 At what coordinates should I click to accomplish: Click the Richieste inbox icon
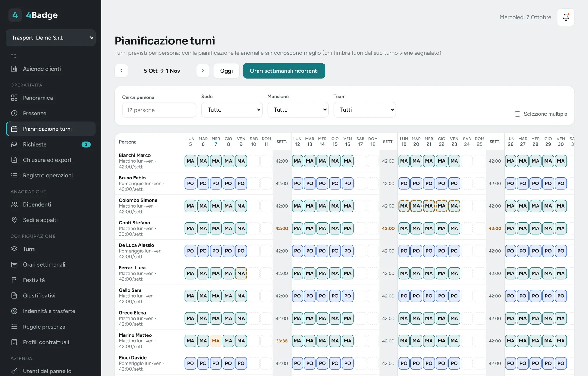coord(14,144)
